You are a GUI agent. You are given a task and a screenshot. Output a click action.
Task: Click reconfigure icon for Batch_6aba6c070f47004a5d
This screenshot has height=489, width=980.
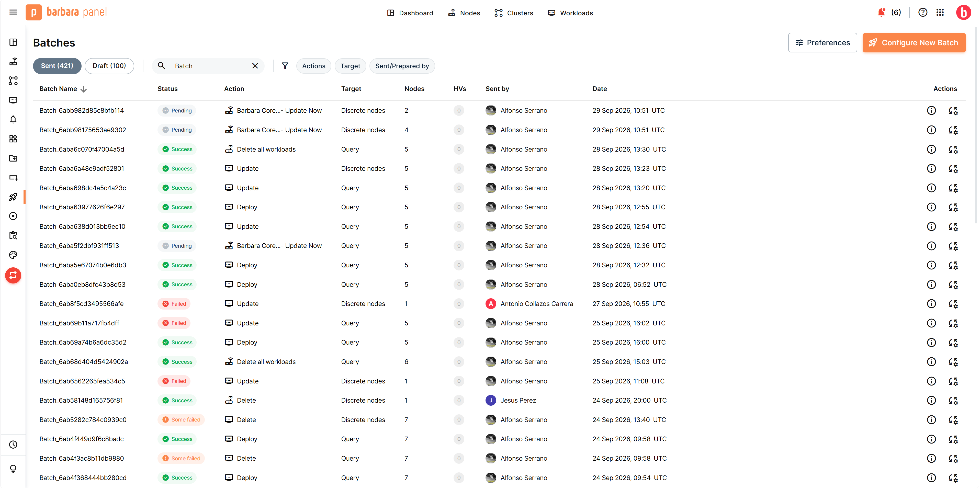[x=953, y=150]
